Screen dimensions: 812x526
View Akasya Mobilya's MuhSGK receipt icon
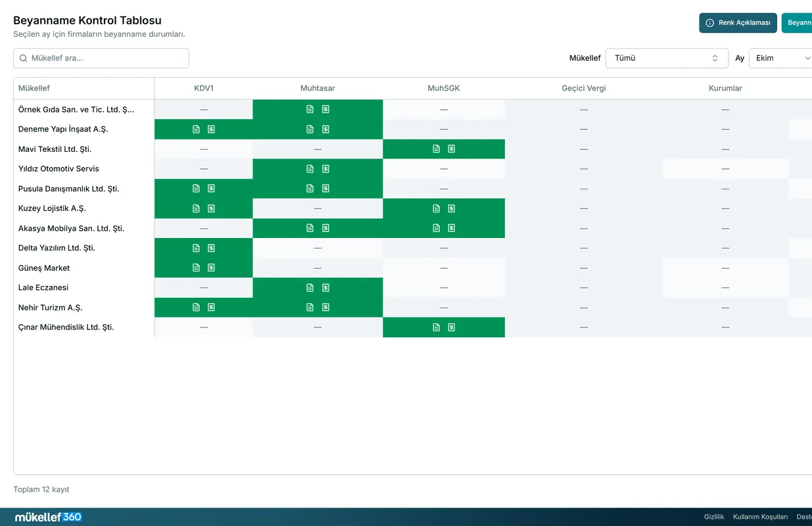(452, 228)
